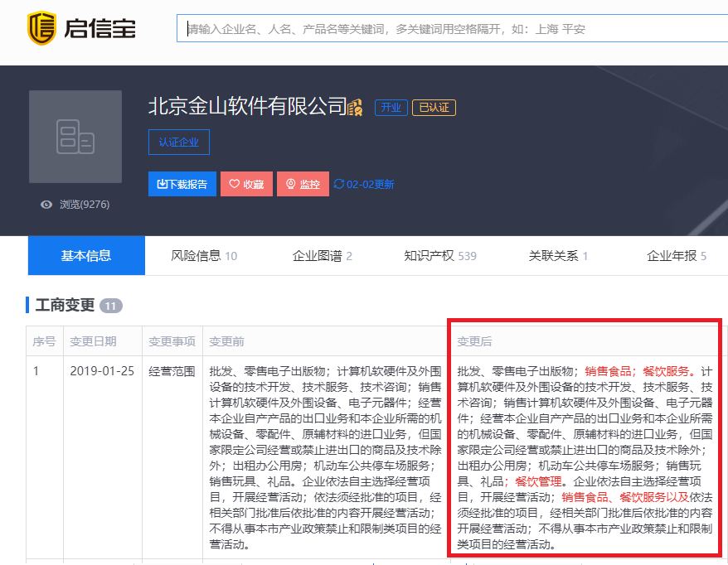The image size is (728, 565).
Task: Click the eye icon next to 浏览(9276)
Action: point(46,205)
